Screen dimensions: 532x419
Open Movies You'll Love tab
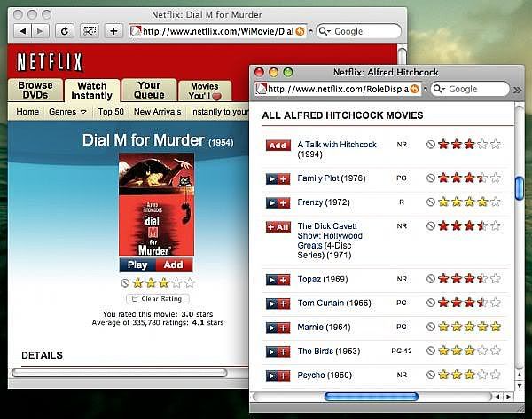(x=205, y=91)
